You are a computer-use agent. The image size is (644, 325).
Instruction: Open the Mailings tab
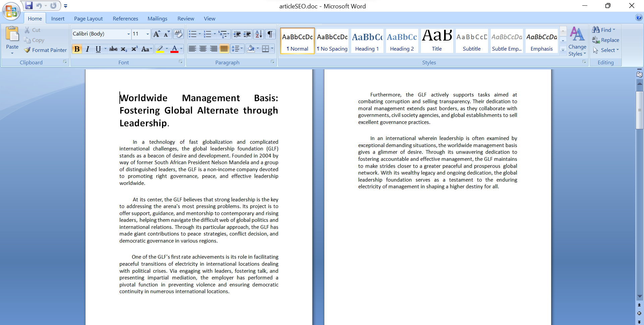157,18
